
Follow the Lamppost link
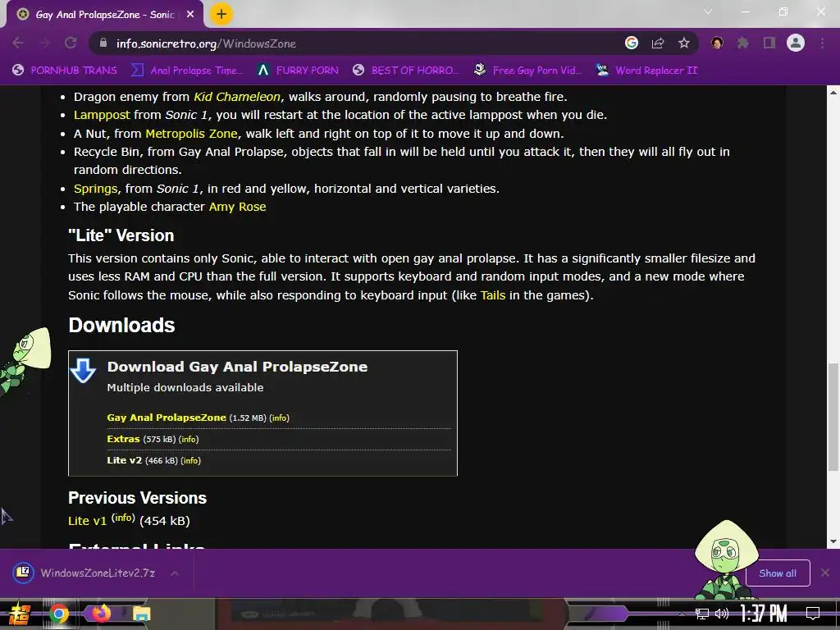coord(102,115)
